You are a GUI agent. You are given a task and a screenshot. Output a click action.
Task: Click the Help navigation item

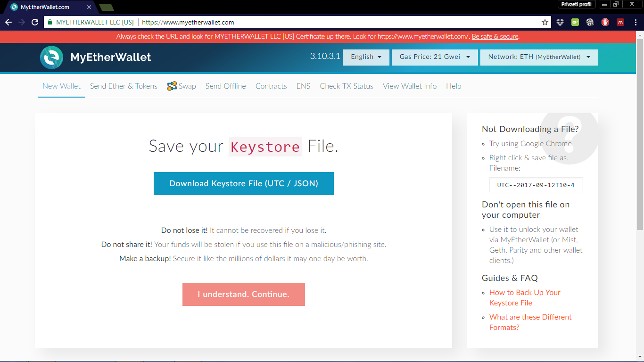tap(454, 86)
